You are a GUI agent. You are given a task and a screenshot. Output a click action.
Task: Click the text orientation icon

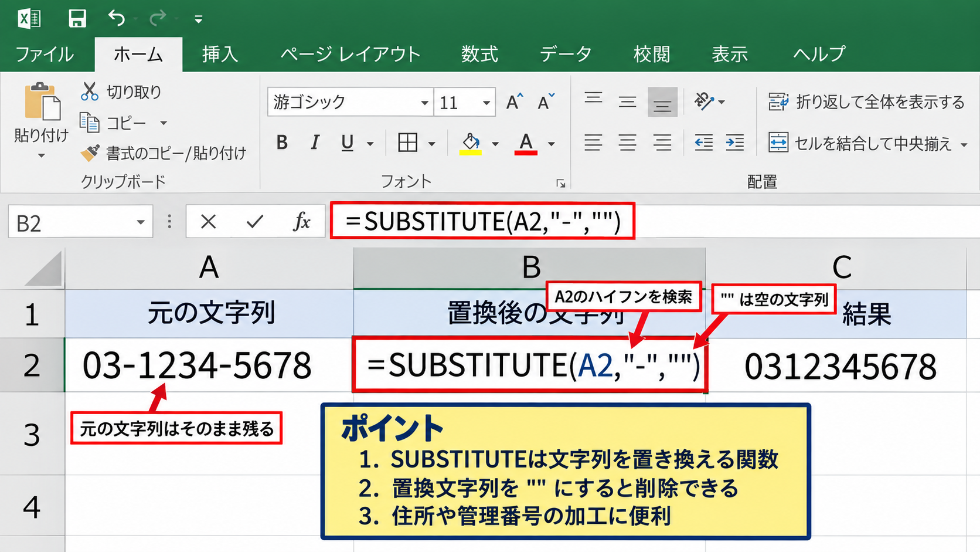[705, 101]
